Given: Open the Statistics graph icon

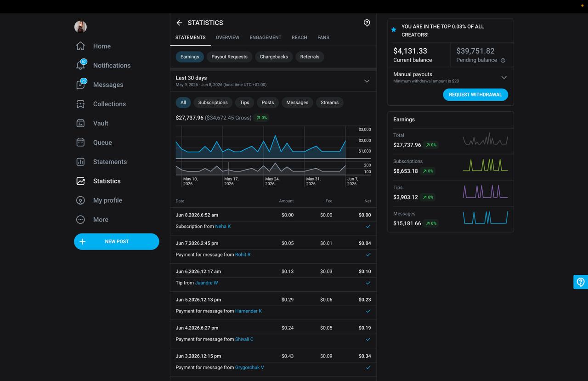Looking at the screenshot, I should pyautogui.click(x=80, y=181).
